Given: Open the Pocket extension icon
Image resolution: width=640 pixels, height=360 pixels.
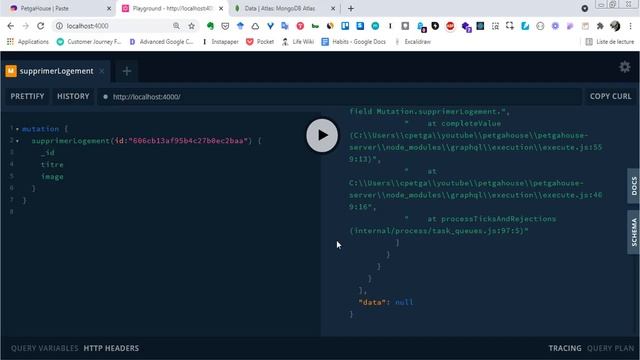Looking at the screenshot, I should (225, 26).
